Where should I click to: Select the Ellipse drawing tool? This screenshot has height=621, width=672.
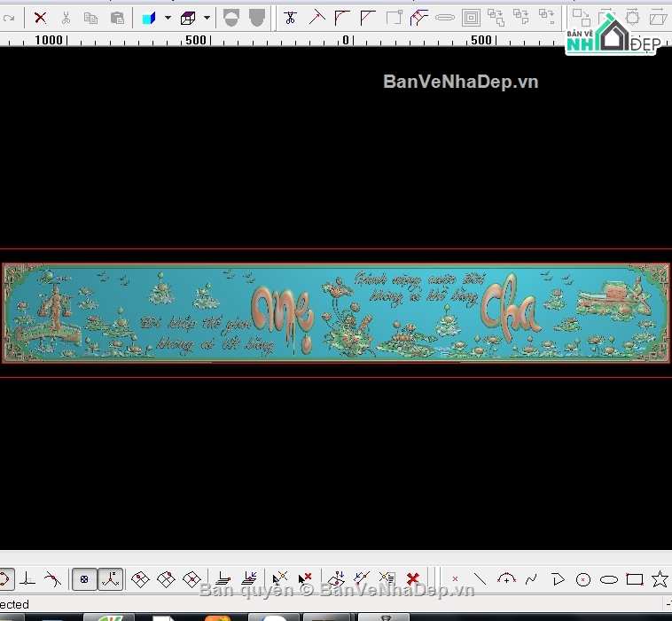608,580
